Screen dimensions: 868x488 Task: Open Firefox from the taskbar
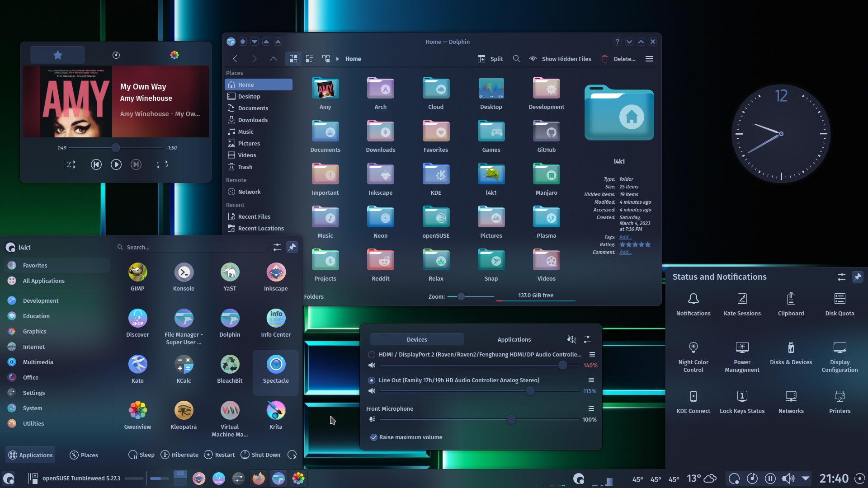click(259, 478)
